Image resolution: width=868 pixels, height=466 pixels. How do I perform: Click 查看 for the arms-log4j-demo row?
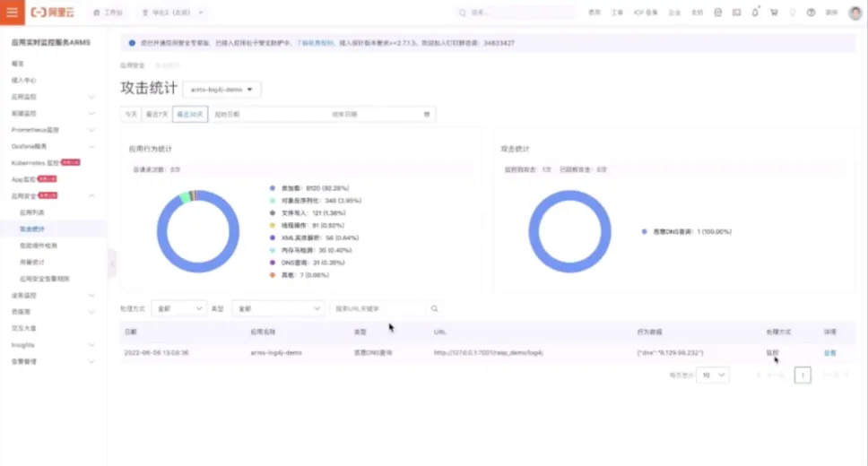[x=829, y=352]
